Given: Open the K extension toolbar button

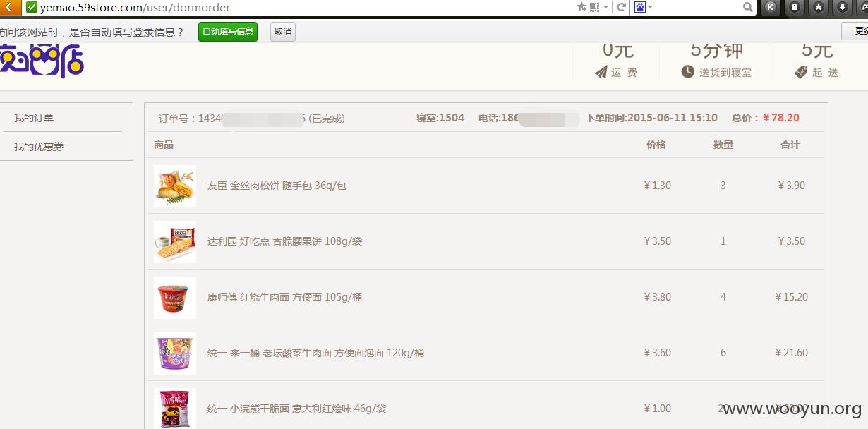Looking at the screenshot, I should pyautogui.click(x=771, y=7).
